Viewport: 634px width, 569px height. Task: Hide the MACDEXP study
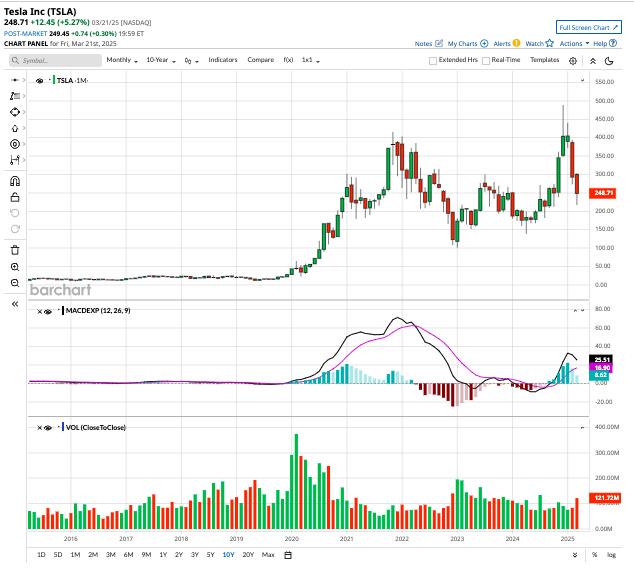pos(48,311)
